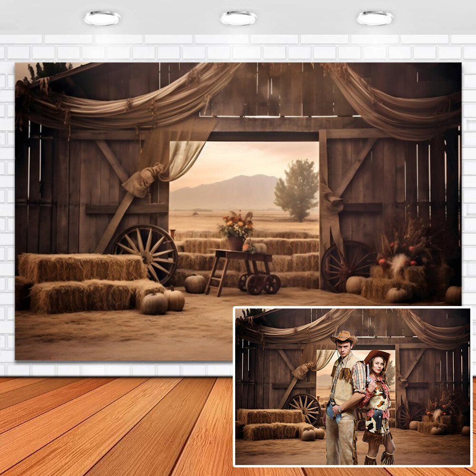Click the center ceiling spotlight
The height and width of the screenshot is (476, 476).
[238, 18]
